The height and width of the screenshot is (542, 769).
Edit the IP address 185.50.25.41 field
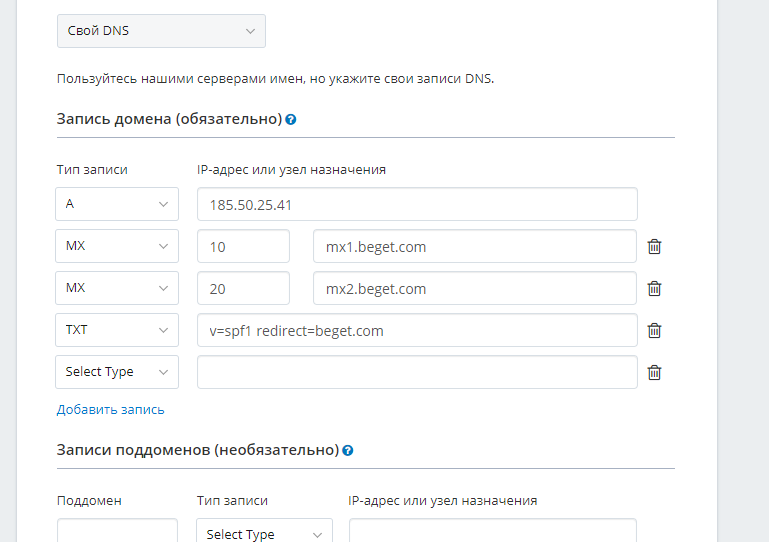tap(417, 204)
